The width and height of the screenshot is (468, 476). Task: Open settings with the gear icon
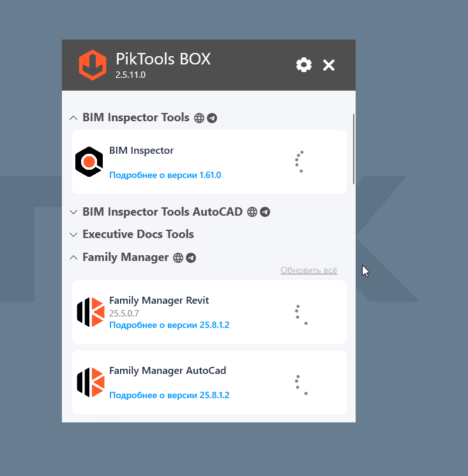pyautogui.click(x=304, y=65)
